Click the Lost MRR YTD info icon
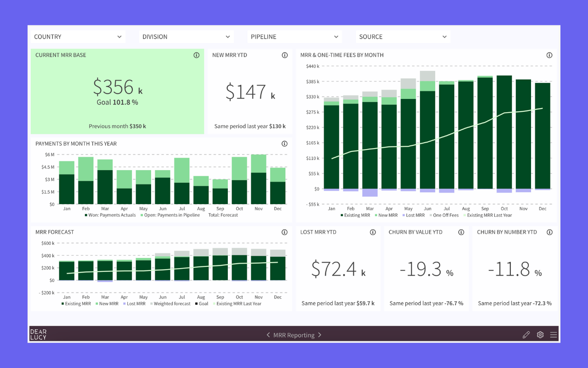The image size is (588, 368). [x=373, y=232]
